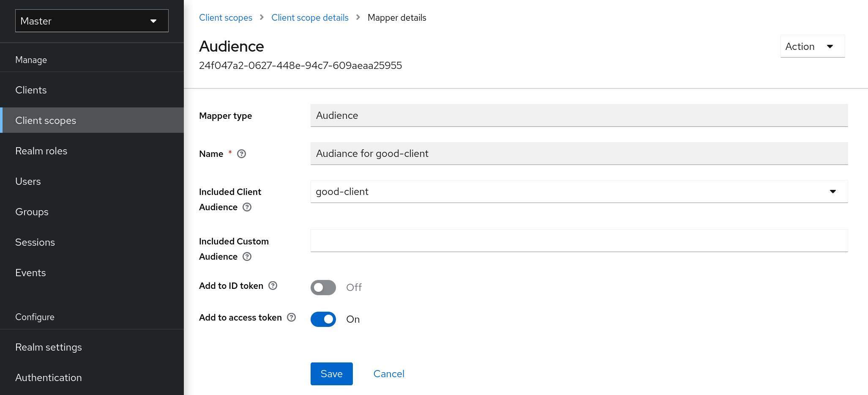Click the help icon next to Add to access token
This screenshot has height=395, width=868.
click(x=291, y=318)
